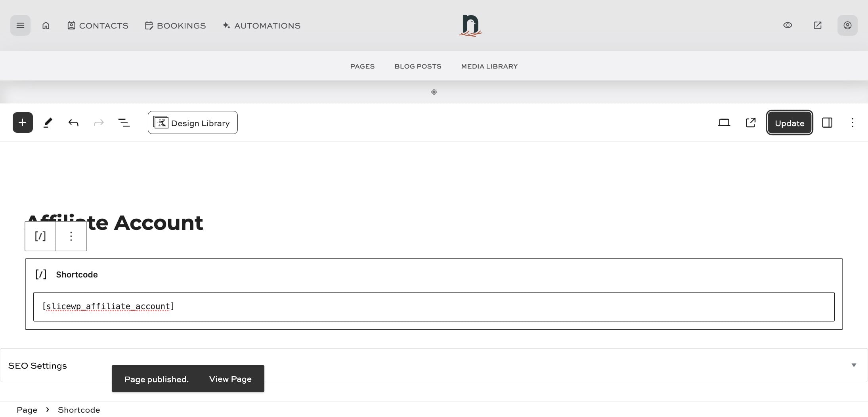Screen dimensions: 868x417
Task: Open the hamburger navigation menu
Action: [x=20, y=25]
